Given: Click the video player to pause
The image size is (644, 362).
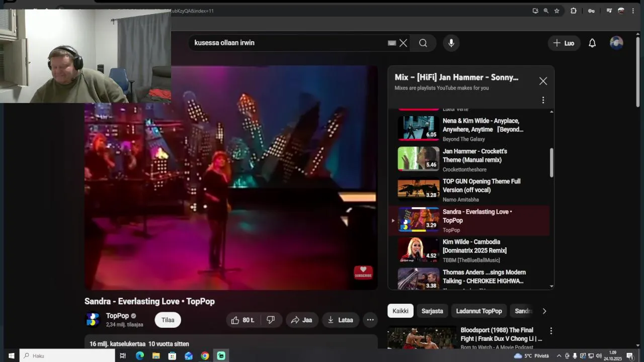Looking at the screenshot, I should click(231, 178).
